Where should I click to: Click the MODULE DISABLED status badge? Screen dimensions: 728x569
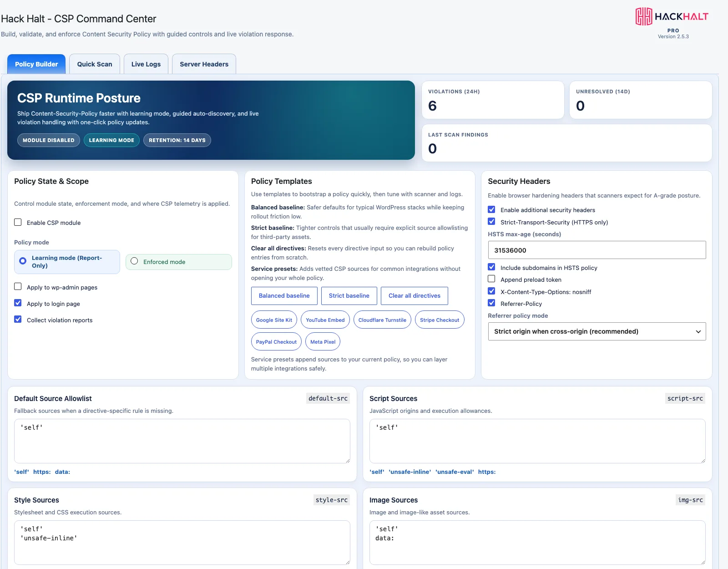[49, 140]
